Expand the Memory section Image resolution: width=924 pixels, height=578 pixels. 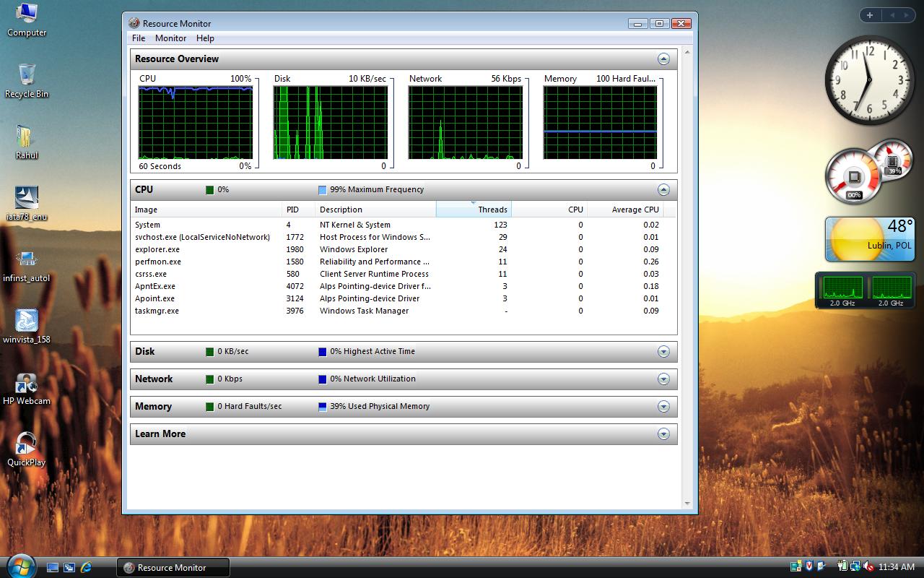[x=663, y=407]
